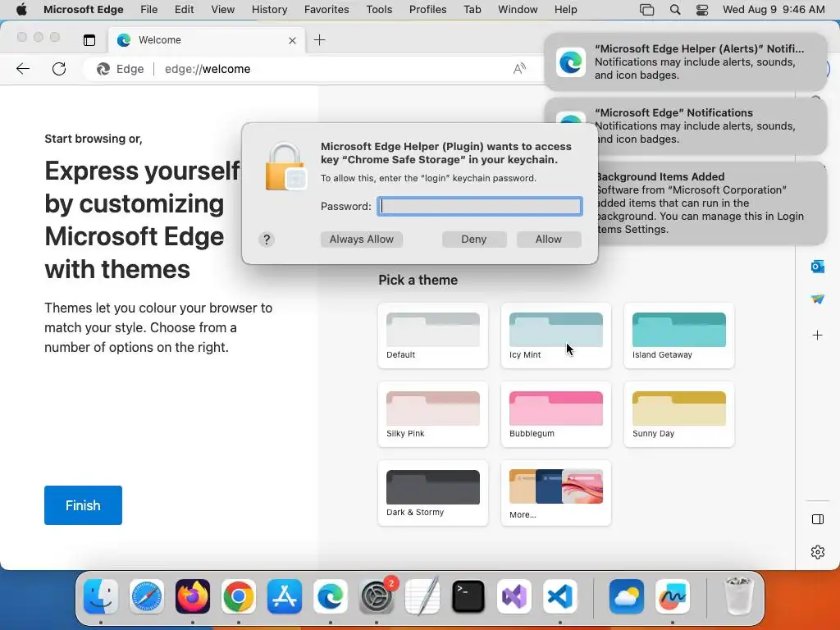
Task: Open the Profiles menu
Action: click(427, 10)
